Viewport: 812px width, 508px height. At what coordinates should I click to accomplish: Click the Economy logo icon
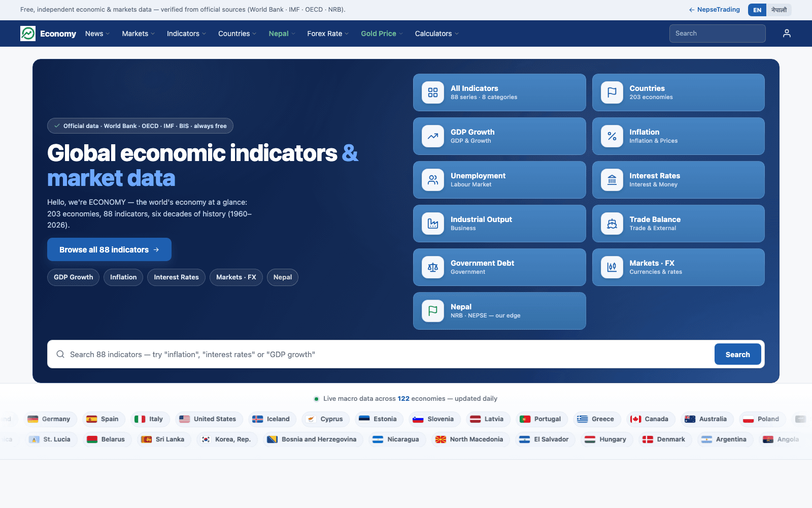coord(28,34)
